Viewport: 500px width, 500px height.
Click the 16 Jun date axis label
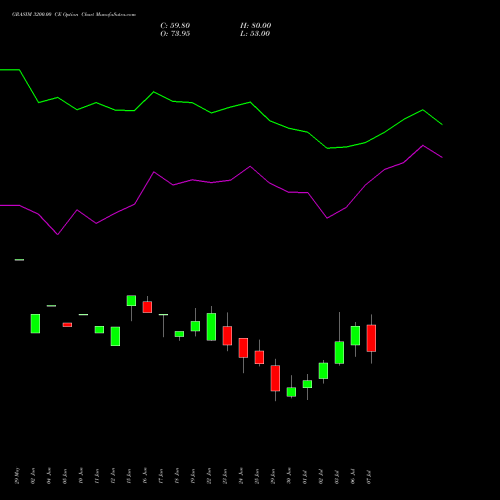[146, 476]
